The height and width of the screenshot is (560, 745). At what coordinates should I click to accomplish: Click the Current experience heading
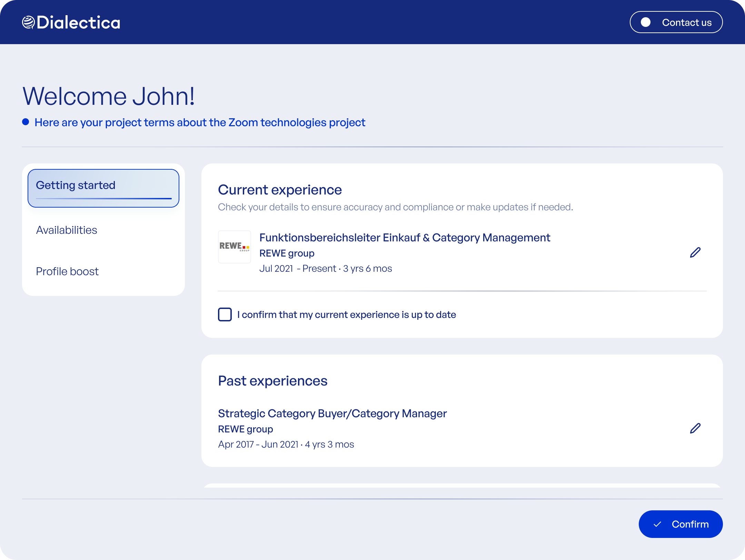tap(280, 190)
